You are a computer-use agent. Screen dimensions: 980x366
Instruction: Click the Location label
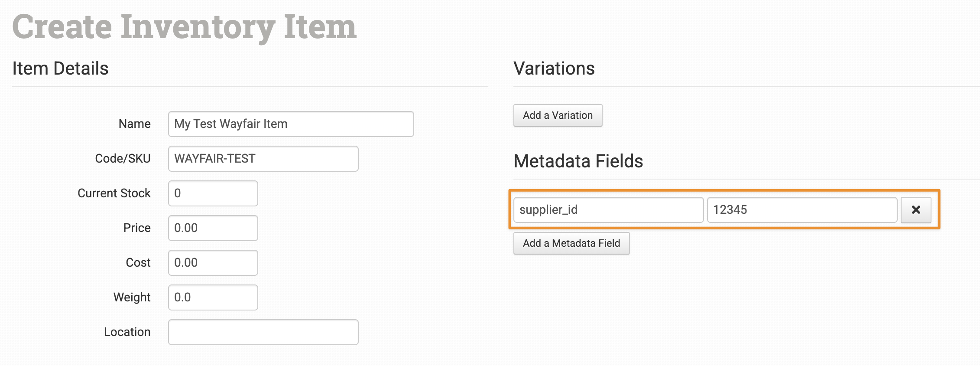(x=127, y=332)
